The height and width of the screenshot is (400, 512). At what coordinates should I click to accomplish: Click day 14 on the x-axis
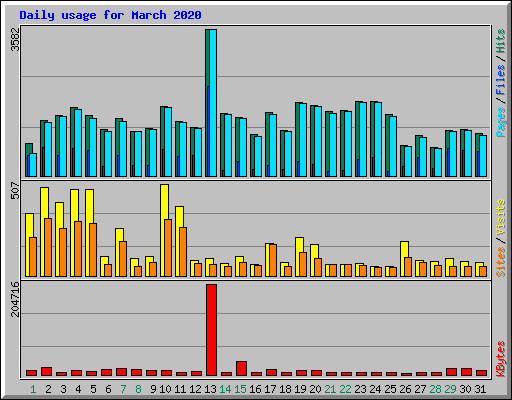(x=225, y=389)
